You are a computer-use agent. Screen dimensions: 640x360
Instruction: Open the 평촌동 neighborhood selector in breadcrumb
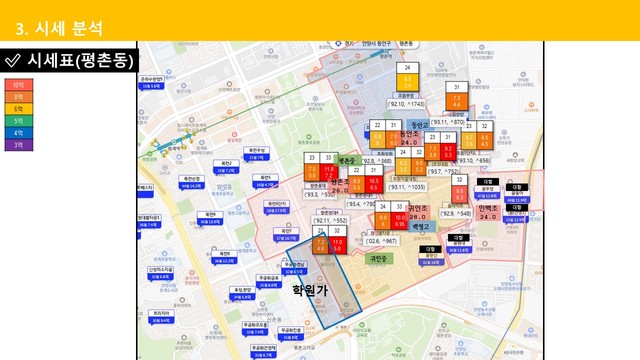point(406,43)
